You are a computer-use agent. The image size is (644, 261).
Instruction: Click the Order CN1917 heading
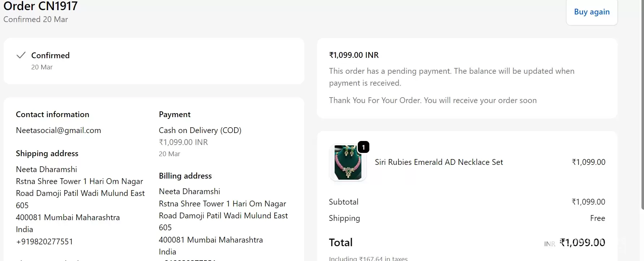click(40, 6)
